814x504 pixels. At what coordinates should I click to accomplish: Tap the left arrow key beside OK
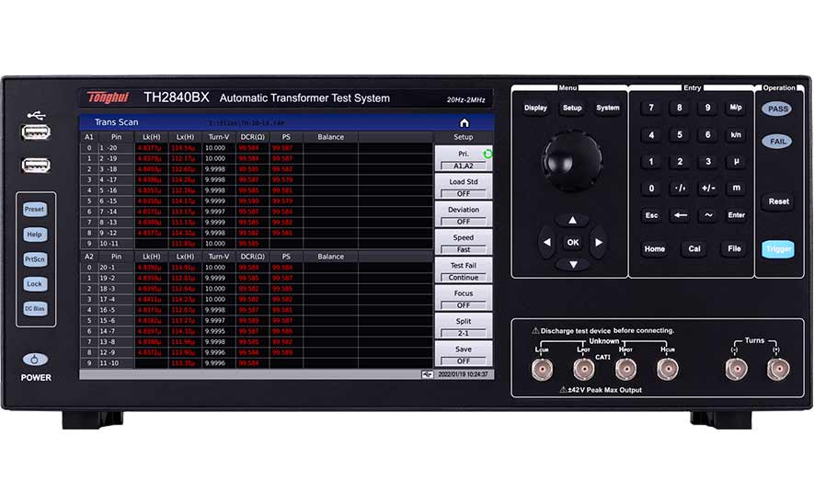click(x=546, y=243)
